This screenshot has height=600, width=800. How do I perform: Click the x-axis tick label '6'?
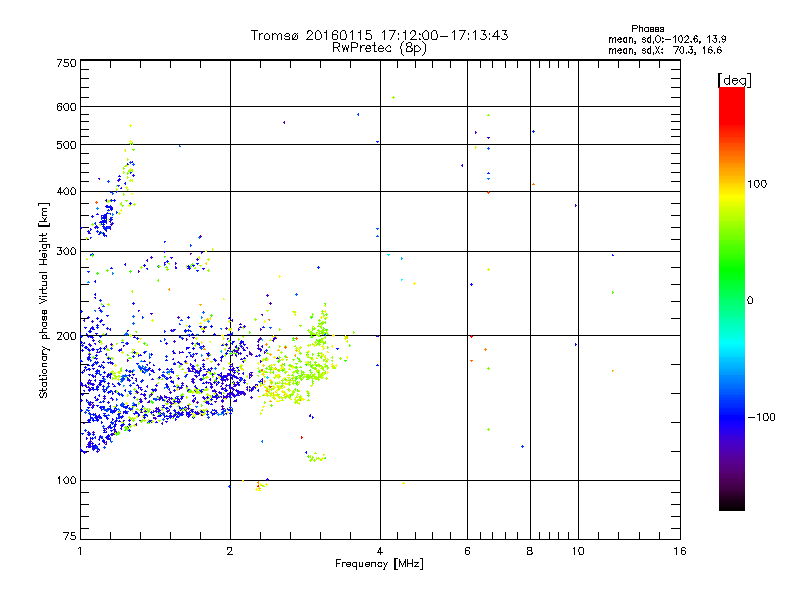[467, 551]
